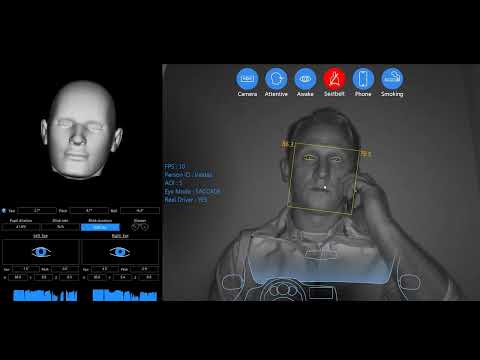480x360 pixels.
Task: Click the highlighted Blink duration value box
Action: tap(100, 227)
